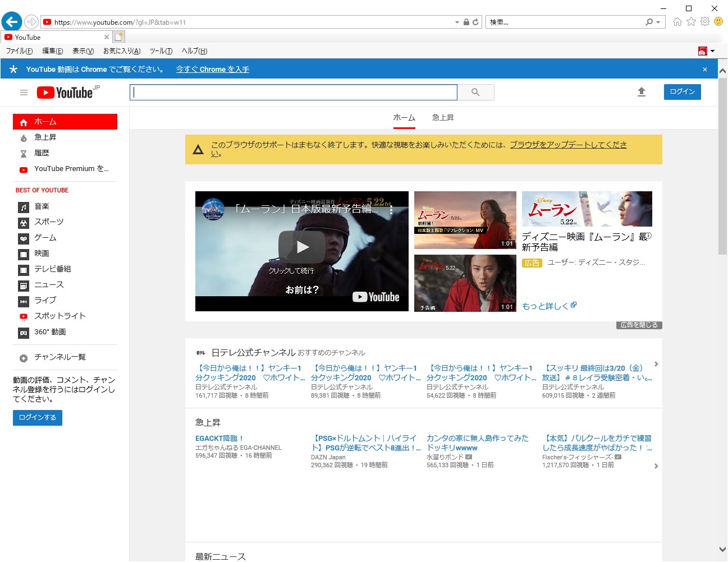This screenshot has width=728, height=562.
Task: Open favorites star icon
Action: point(691,21)
